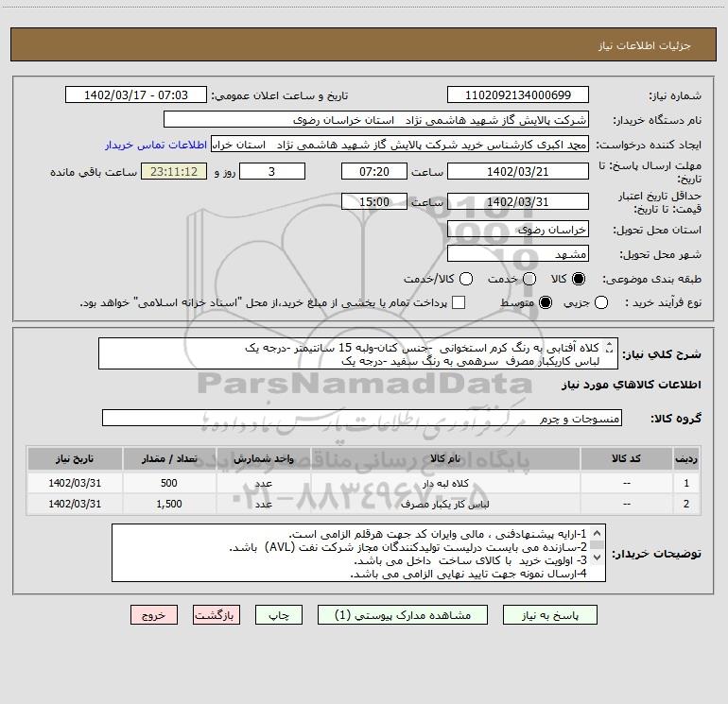Click the چاپ print button

pyautogui.click(x=279, y=615)
